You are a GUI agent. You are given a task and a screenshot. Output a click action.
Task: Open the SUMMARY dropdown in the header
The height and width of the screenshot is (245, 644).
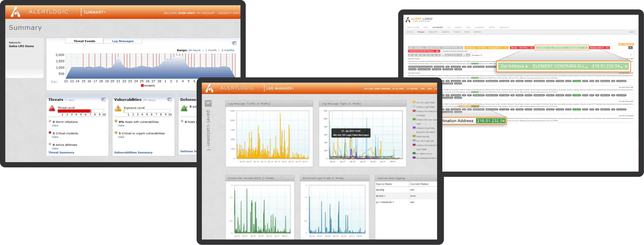tap(95, 12)
